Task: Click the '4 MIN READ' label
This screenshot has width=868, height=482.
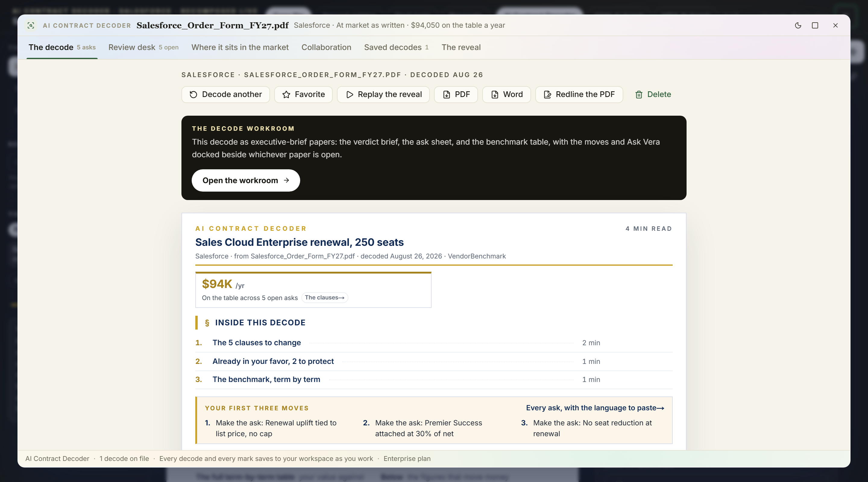Action: pos(649,229)
